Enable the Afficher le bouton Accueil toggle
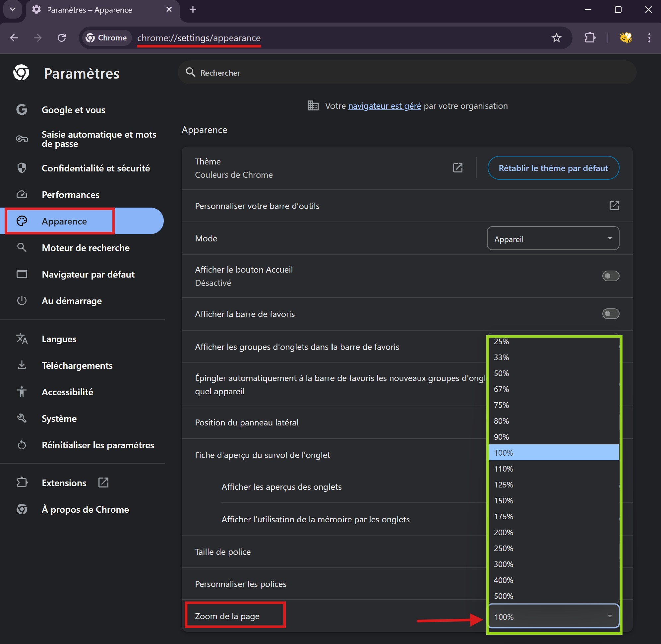This screenshot has width=661, height=644. tap(610, 276)
